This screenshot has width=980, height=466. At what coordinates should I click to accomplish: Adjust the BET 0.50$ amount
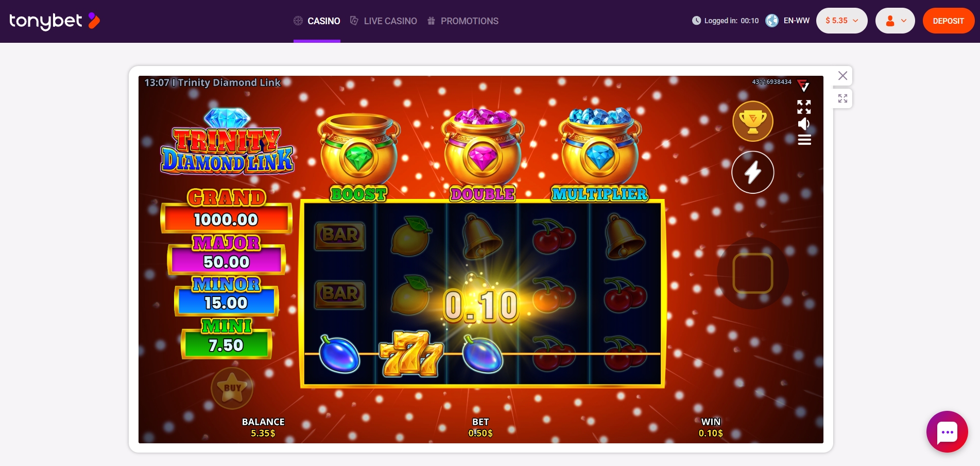(480, 428)
